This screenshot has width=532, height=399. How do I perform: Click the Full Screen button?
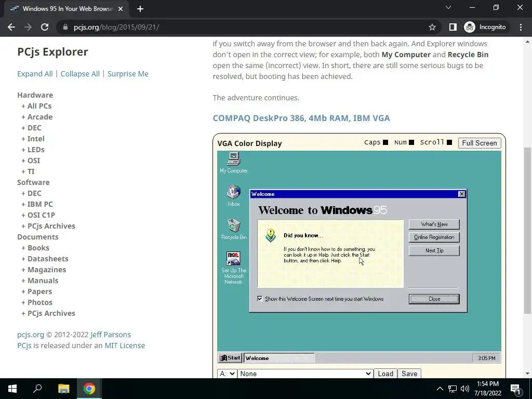(x=480, y=143)
